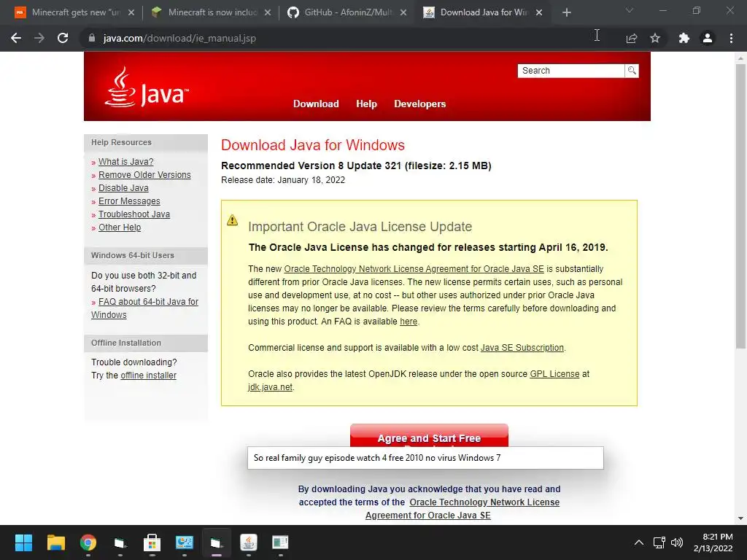Open the Troubleshoot Java link
The height and width of the screenshot is (560, 747).
click(x=134, y=214)
